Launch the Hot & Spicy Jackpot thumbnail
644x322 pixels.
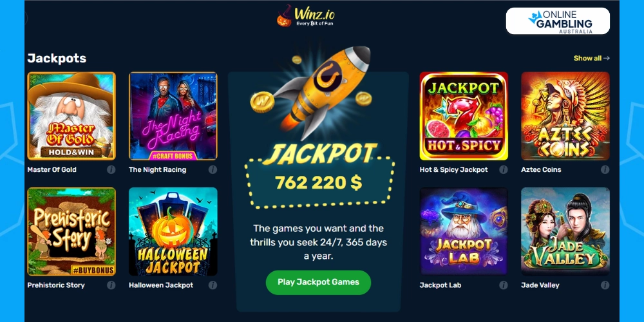464,116
